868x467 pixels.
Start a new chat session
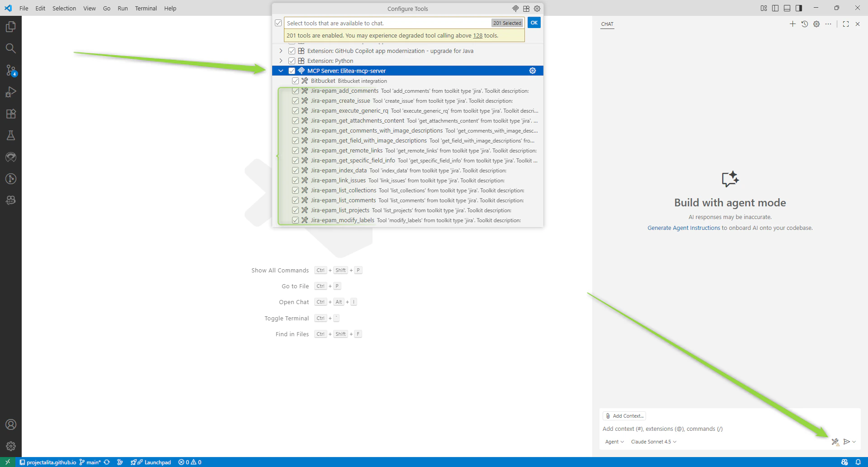point(792,24)
